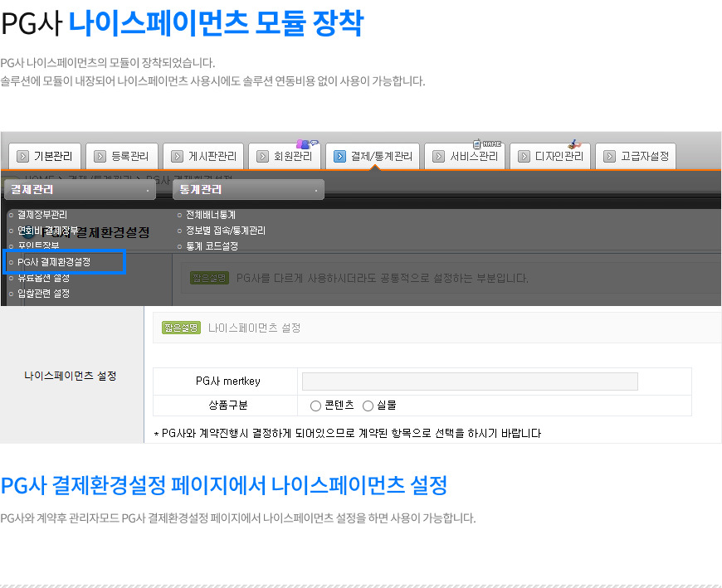Image resolution: width=722 pixels, height=588 pixels.
Task: Click the arrow icon on 서비스관리 tab
Action: [x=439, y=157]
